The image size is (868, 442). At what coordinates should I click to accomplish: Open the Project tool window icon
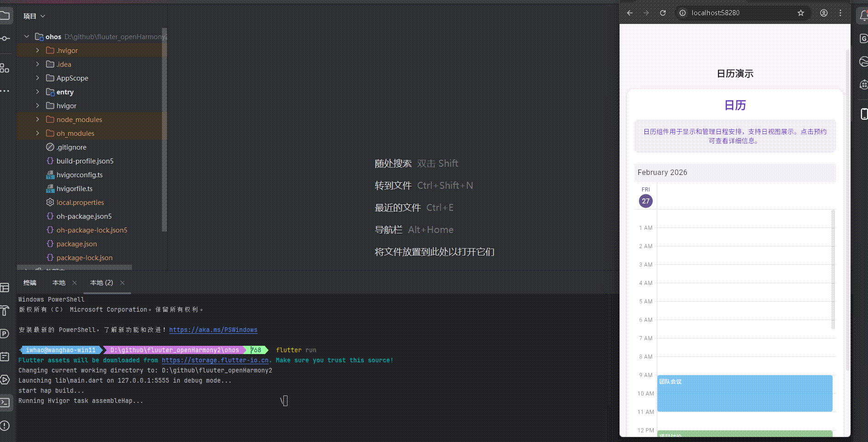pos(6,15)
